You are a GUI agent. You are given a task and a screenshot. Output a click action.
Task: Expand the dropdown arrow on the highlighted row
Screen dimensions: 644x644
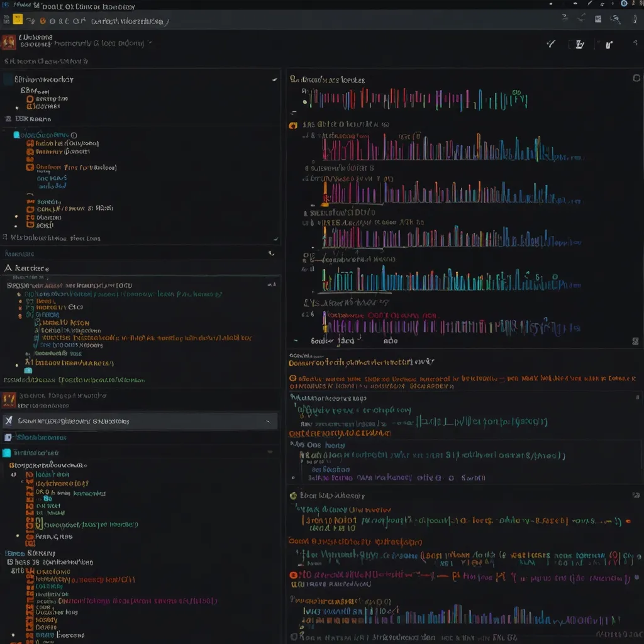coord(269,421)
